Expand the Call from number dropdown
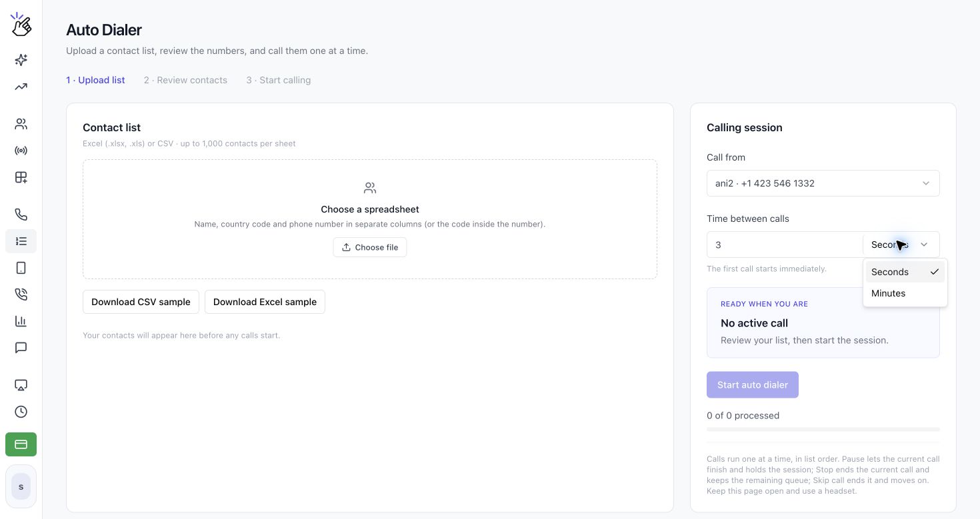Image resolution: width=980 pixels, height=519 pixels. click(x=823, y=183)
